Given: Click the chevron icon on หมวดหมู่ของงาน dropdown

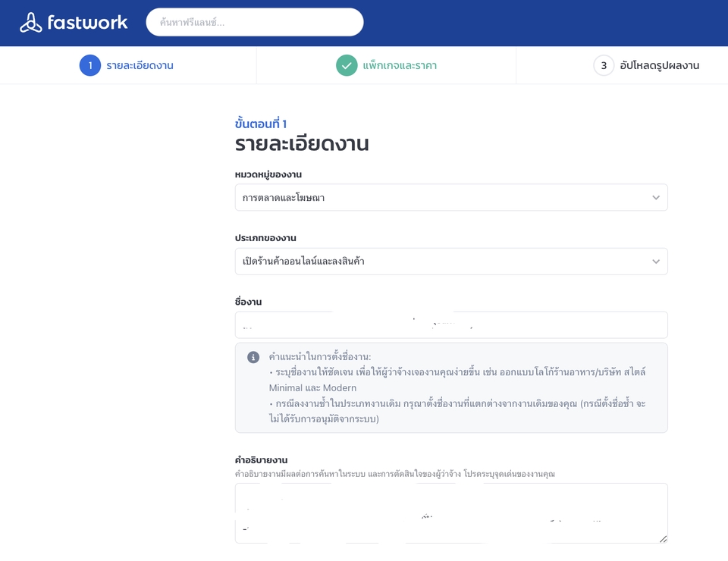Looking at the screenshot, I should [655, 197].
